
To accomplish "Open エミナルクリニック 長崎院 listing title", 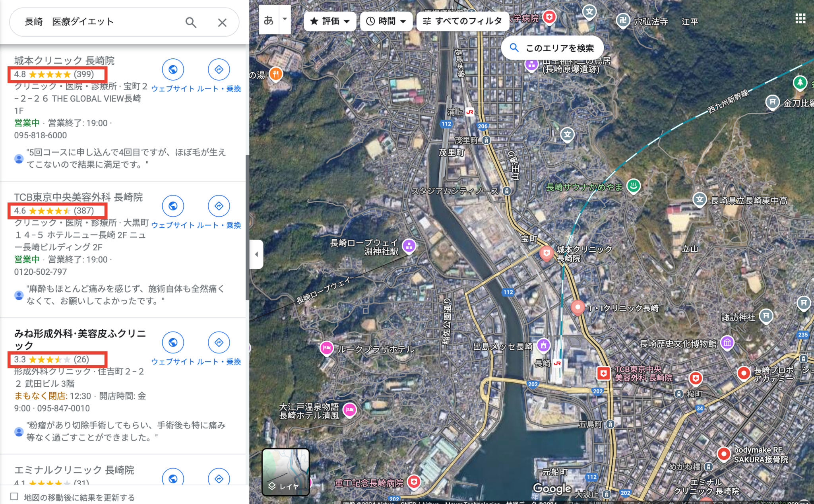I will [74, 470].
